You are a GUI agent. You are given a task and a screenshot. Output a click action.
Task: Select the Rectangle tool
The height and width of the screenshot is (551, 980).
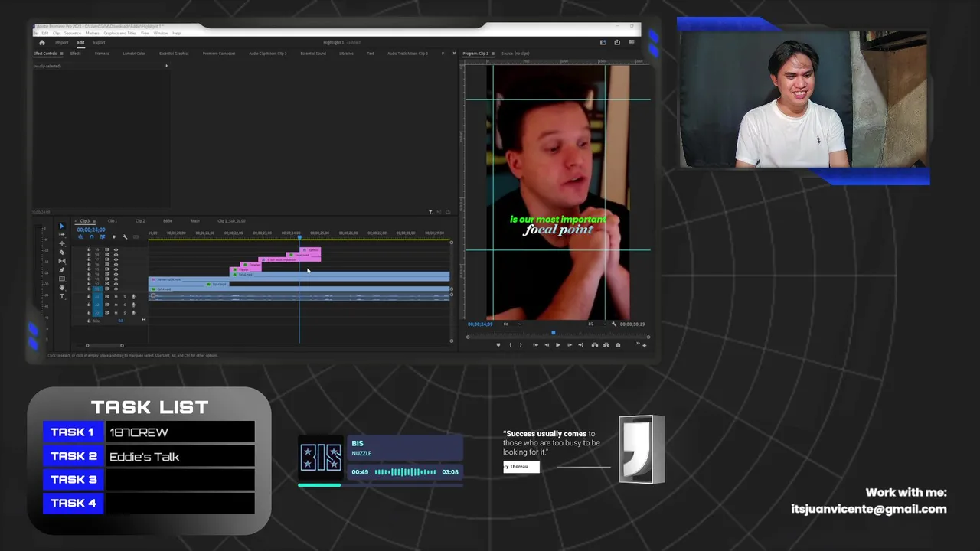tap(62, 279)
